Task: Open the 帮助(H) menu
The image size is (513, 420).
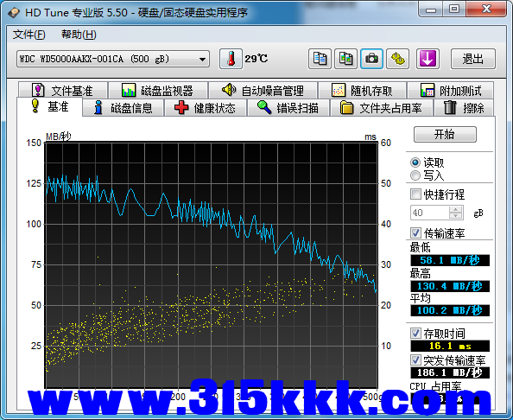Action: click(x=79, y=35)
